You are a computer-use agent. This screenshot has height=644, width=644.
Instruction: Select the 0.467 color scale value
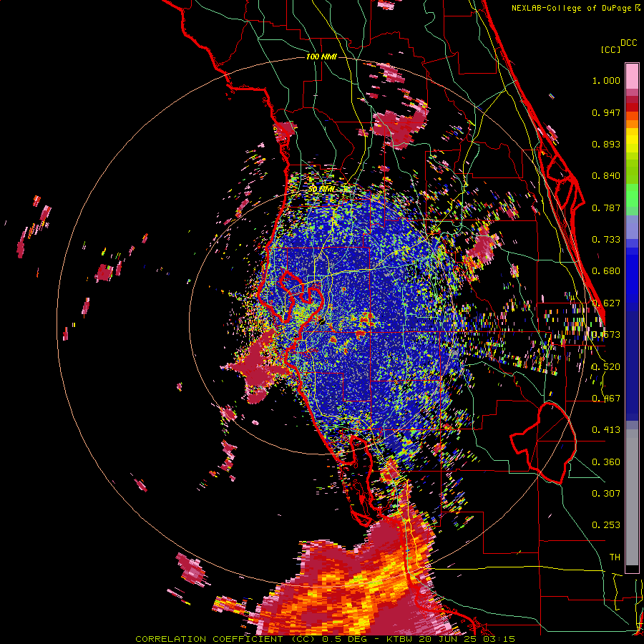click(606, 399)
